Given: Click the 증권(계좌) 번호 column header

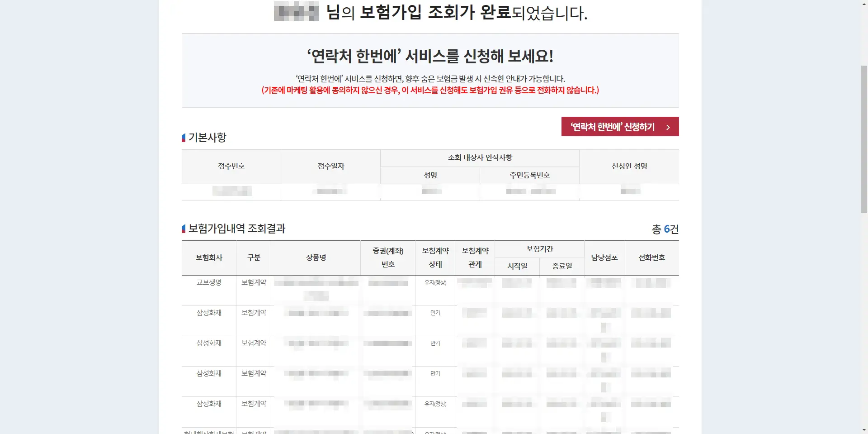Looking at the screenshot, I should [x=388, y=258].
